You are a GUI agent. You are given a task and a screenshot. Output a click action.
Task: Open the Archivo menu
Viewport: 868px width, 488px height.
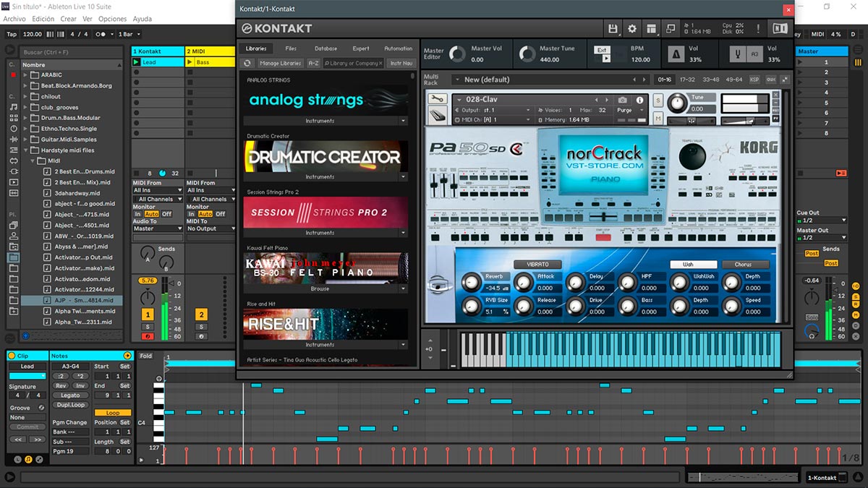tap(15, 19)
